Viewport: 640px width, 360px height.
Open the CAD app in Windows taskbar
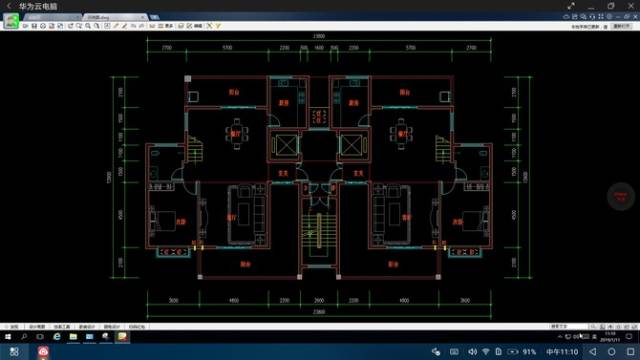122,337
